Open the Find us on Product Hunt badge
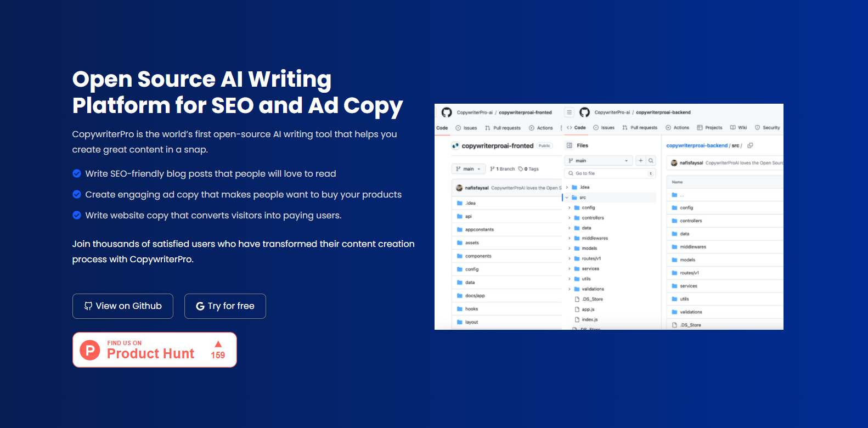Image resolution: width=868 pixels, height=428 pixels. click(155, 350)
